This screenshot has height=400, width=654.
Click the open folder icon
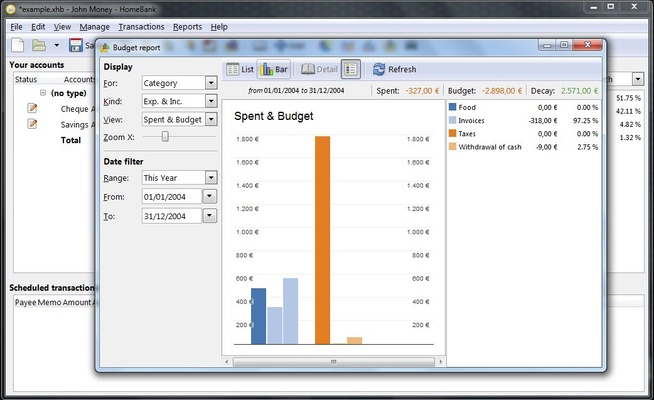point(38,45)
